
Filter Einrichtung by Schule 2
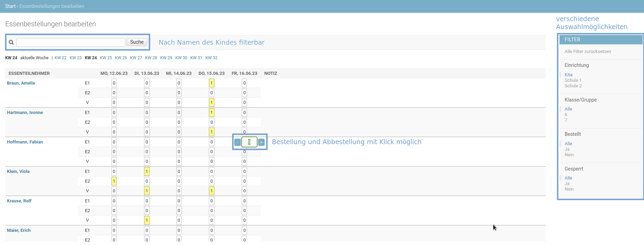pos(573,86)
